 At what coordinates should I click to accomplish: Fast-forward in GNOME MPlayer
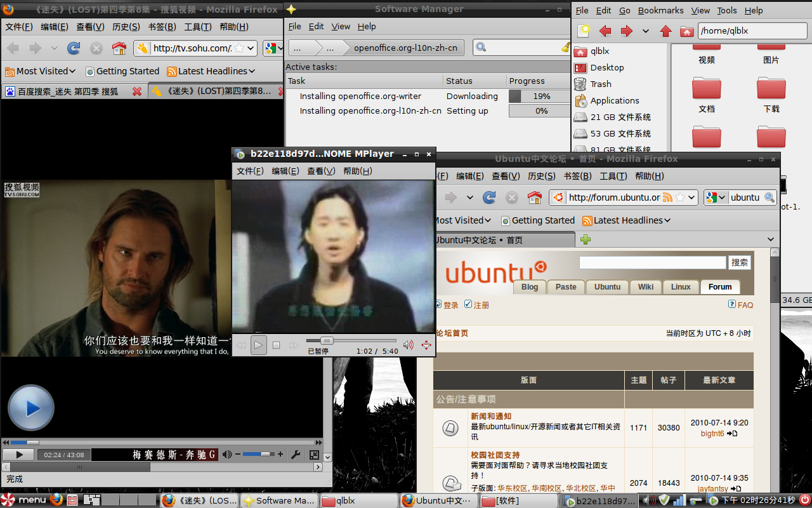294,345
